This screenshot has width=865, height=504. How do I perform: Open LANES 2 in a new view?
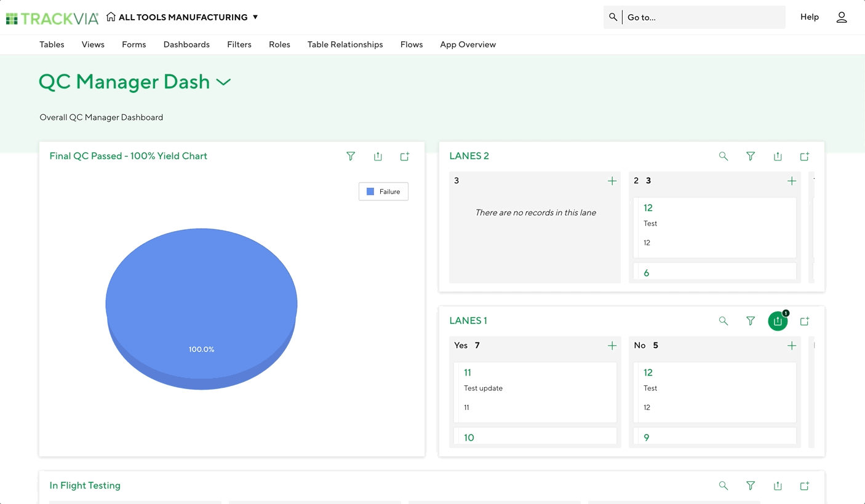805,156
